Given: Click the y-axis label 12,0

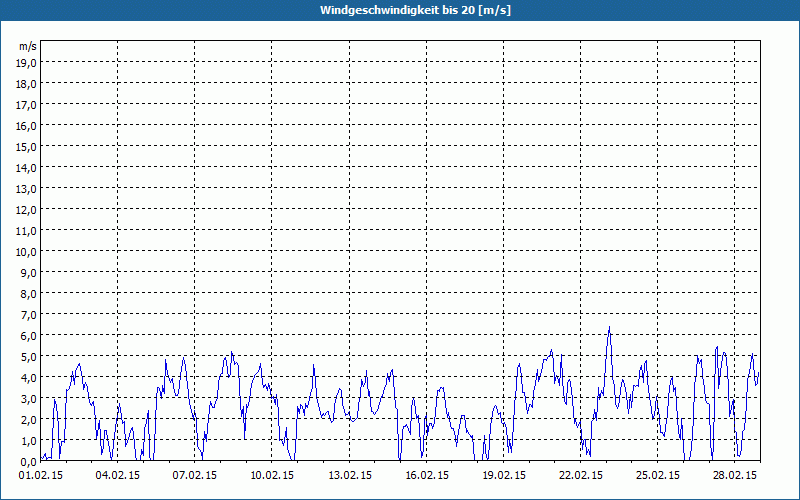Looking at the screenshot, I should coord(28,210).
